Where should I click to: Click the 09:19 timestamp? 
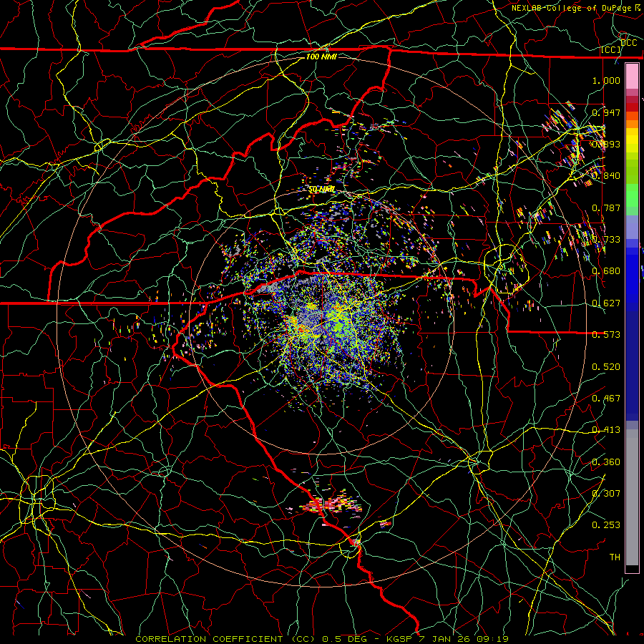[492, 639]
